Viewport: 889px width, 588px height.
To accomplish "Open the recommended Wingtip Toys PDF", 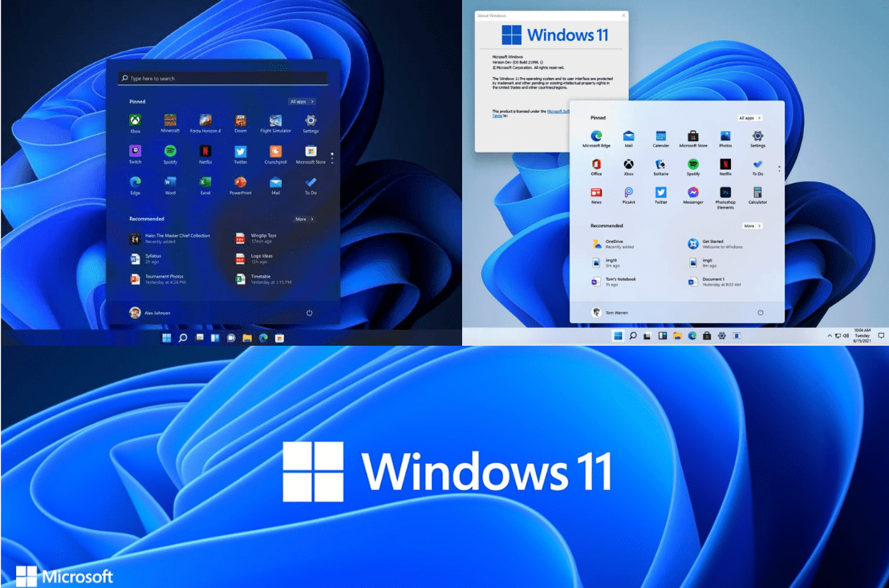I will point(256,238).
